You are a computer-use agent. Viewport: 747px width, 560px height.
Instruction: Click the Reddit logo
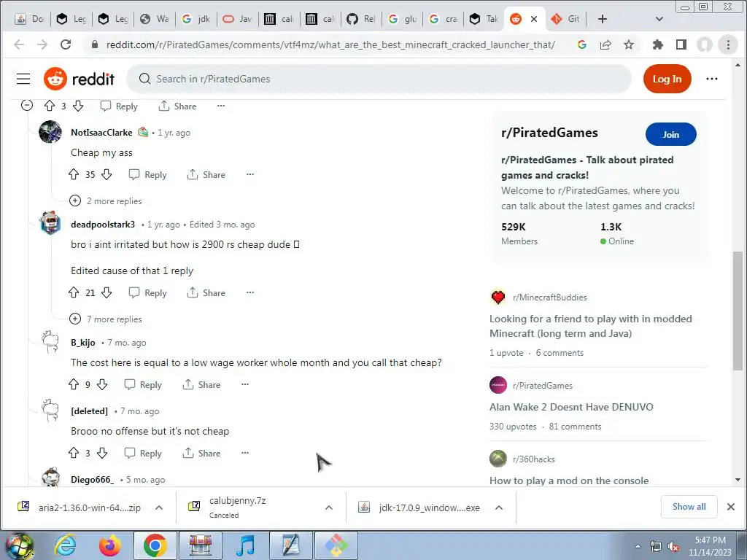pos(79,79)
